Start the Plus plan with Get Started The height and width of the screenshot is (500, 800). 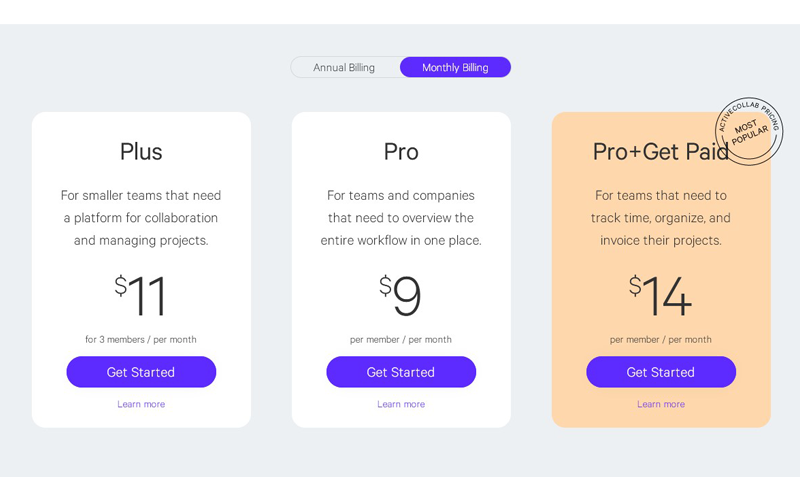pos(141,372)
